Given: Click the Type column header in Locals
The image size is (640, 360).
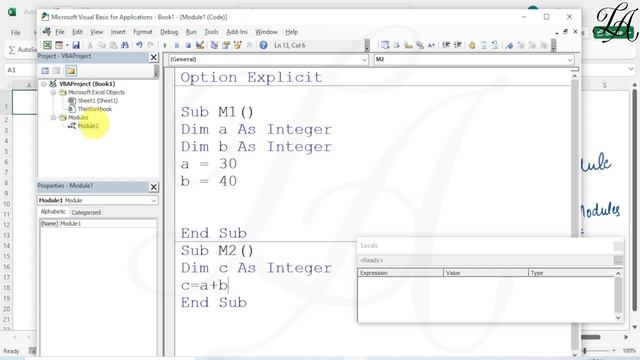Looking at the screenshot, I should pos(571,273).
